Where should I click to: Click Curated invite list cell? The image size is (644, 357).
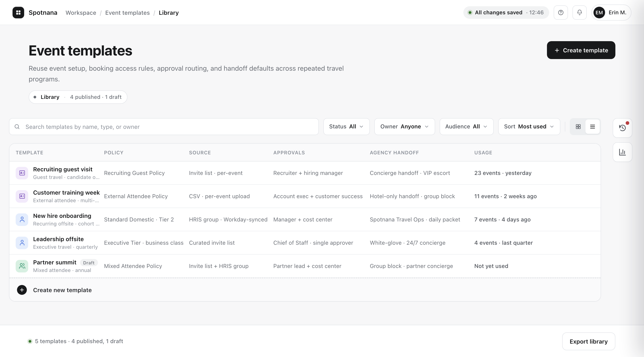(212, 243)
